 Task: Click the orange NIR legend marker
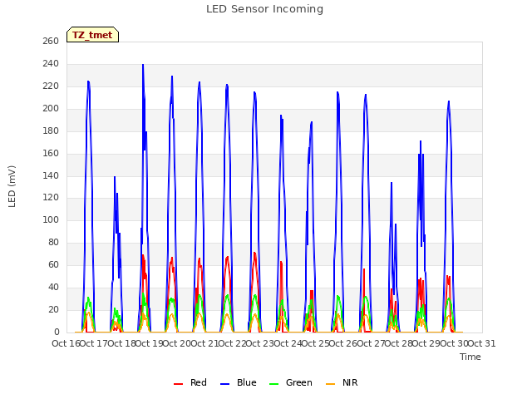tap(330, 384)
